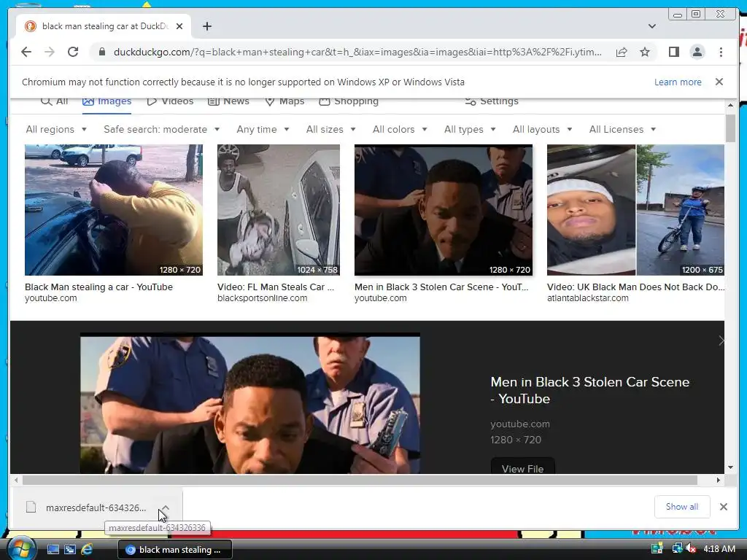Switch to the Videos tab

[x=170, y=101]
